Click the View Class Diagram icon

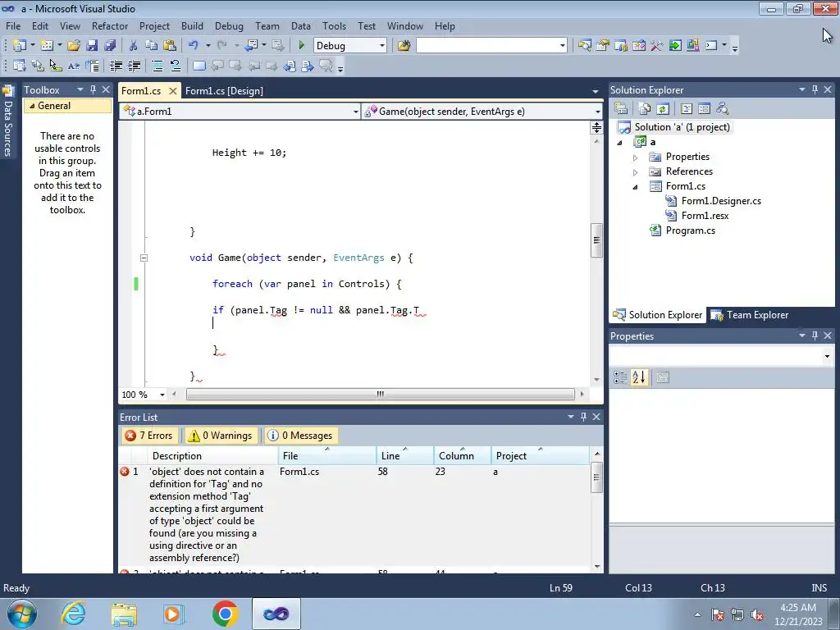click(723, 109)
